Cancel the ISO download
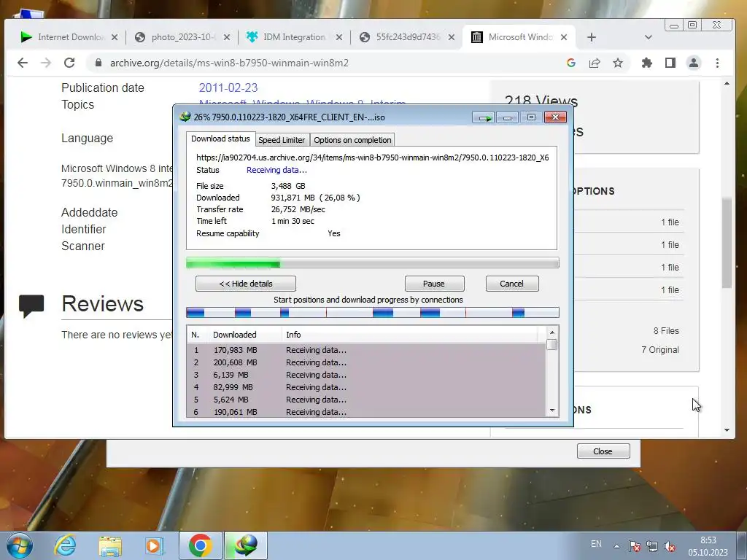The height and width of the screenshot is (560, 747). (x=512, y=284)
